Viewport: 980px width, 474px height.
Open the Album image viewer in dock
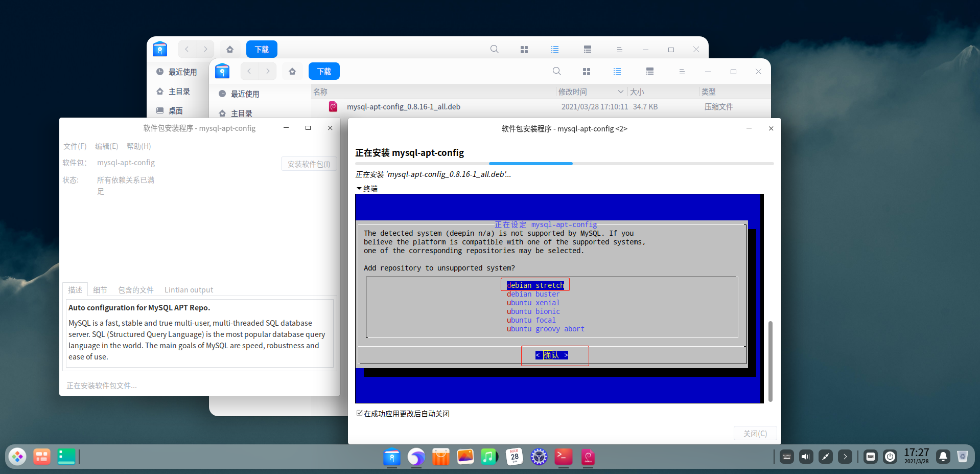pos(465,457)
